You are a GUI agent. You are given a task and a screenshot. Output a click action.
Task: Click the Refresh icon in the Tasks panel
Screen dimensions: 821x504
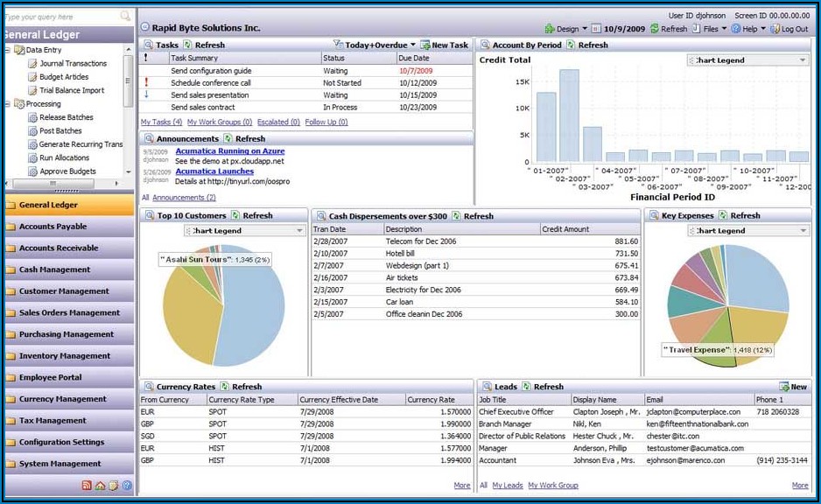pyautogui.click(x=186, y=45)
